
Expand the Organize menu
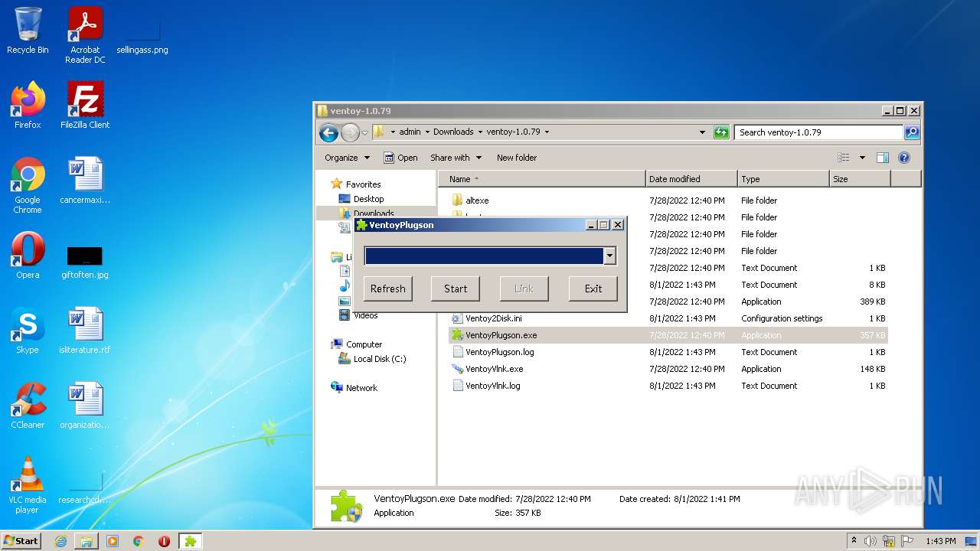click(347, 158)
